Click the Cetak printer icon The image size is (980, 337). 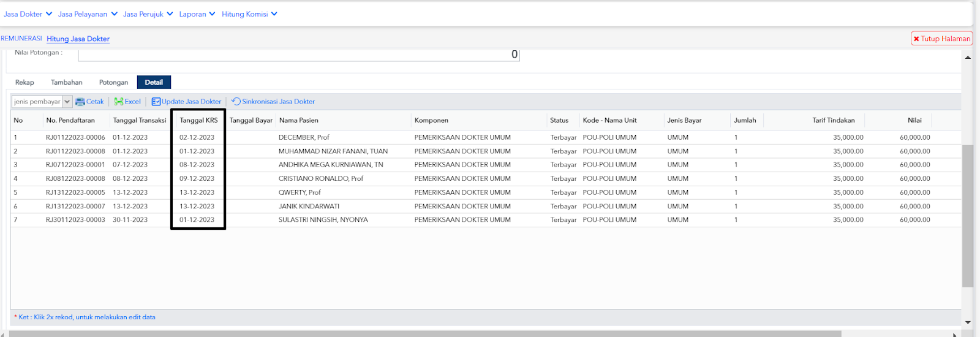click(80, 102)
